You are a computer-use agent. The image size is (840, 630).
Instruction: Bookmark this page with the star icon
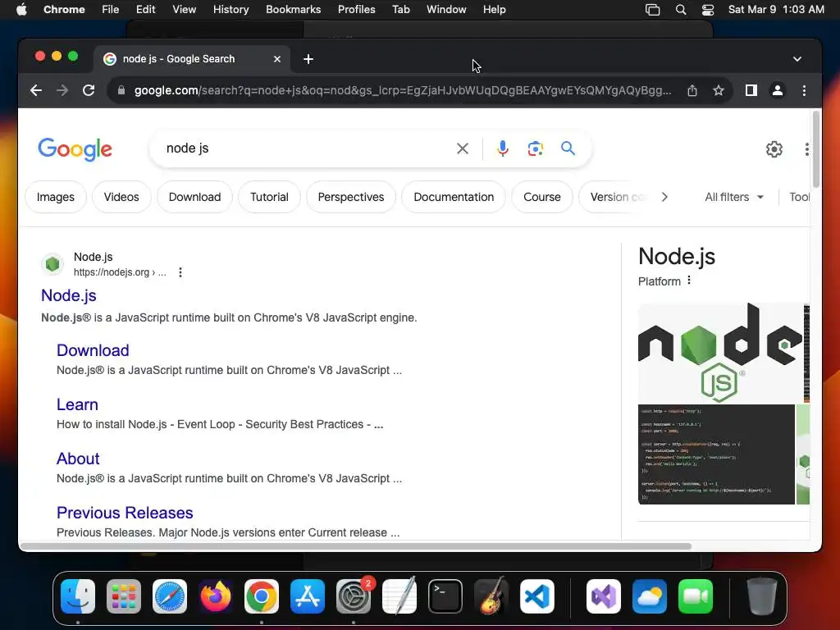(719, 90)
